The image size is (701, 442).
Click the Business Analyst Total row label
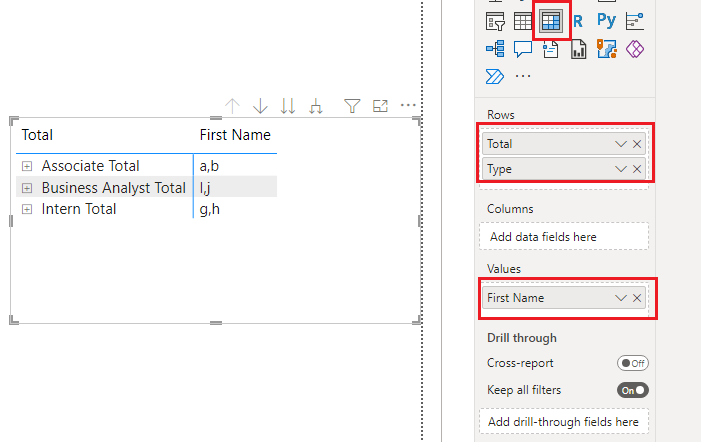pyautogui.click(x=114, y=188)
